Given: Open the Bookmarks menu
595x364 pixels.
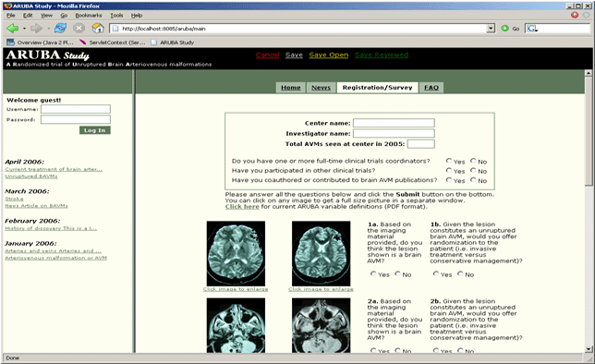Looking at the screenshot, I should coord(89,15).
